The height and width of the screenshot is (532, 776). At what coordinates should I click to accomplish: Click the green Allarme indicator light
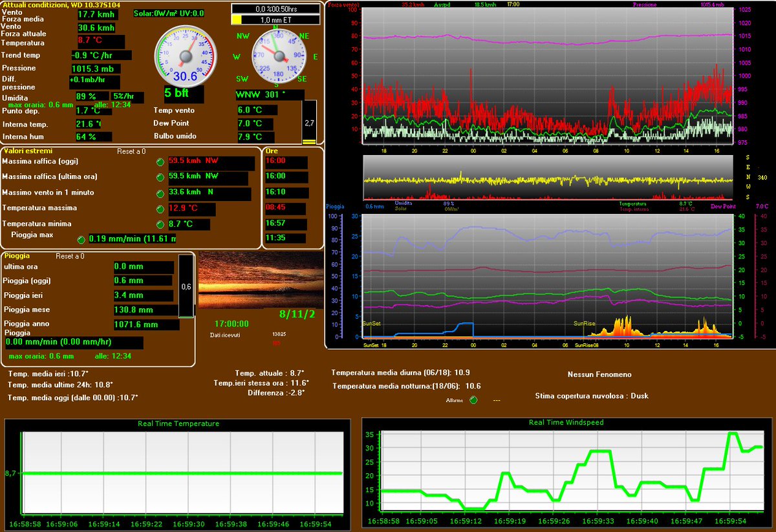[x=473, y=400]
